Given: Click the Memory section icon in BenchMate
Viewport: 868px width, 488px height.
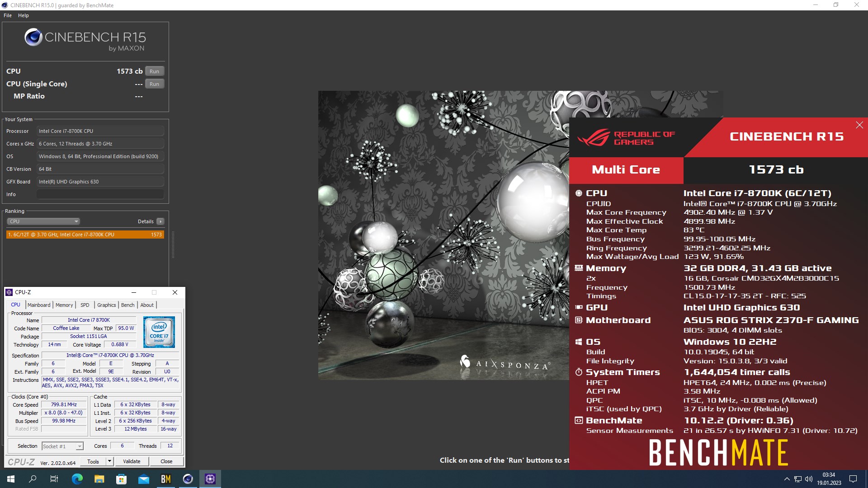Looking at the screenshot, I should 579,268.
